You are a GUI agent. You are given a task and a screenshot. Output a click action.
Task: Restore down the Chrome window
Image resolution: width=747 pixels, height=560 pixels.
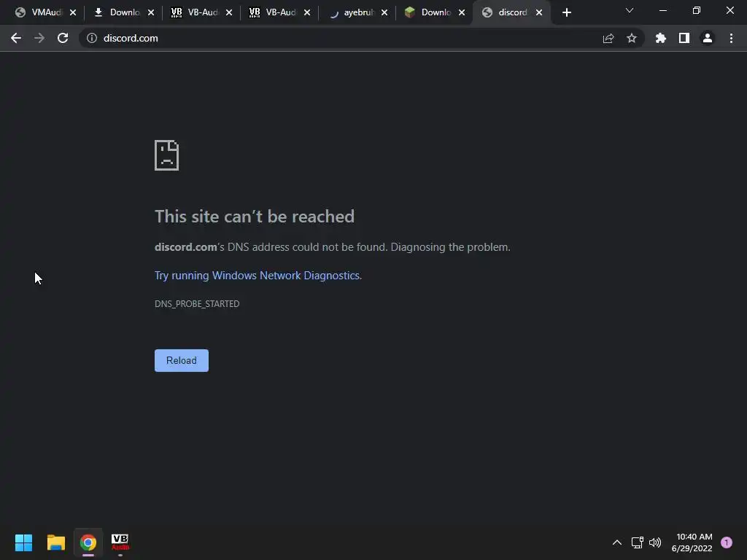coord(697,10)
